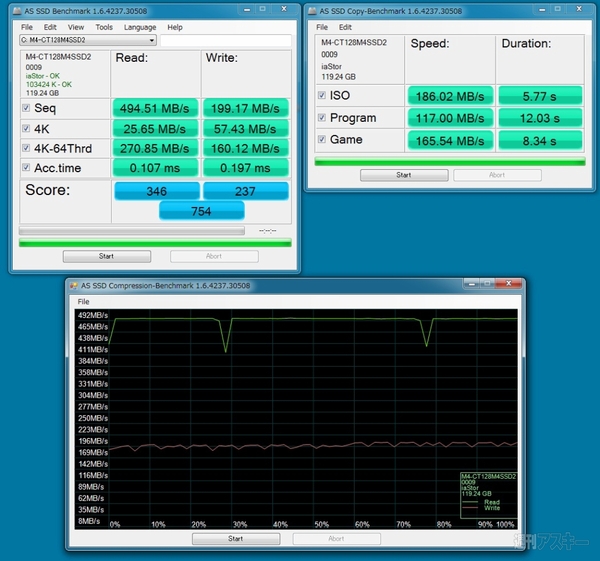Toggle the Seq test checkbox
Image resolution: width=600 pixels, height=561 pixels.
coord(27,108)
